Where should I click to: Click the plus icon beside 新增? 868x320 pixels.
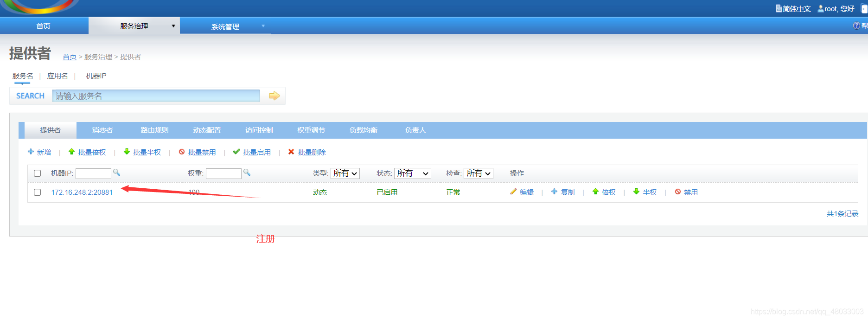[x=31, y=152]
